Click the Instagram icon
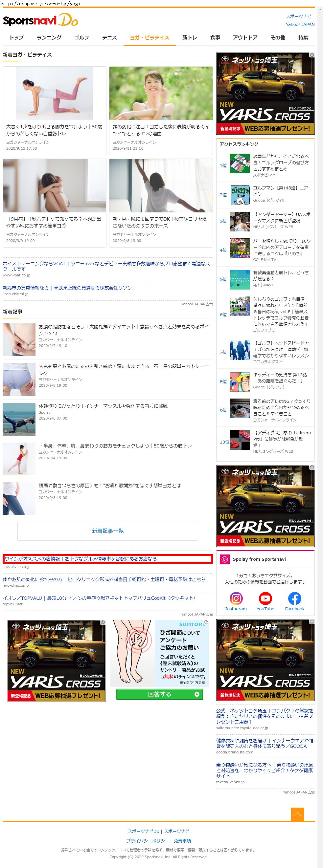Screen dimensions: 323x868 (x=236, y=598)
